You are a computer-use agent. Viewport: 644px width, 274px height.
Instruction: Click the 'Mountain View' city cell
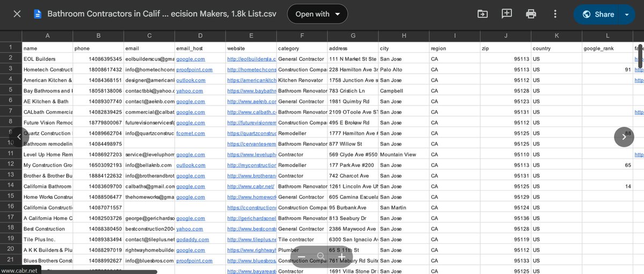pos(404,155)
